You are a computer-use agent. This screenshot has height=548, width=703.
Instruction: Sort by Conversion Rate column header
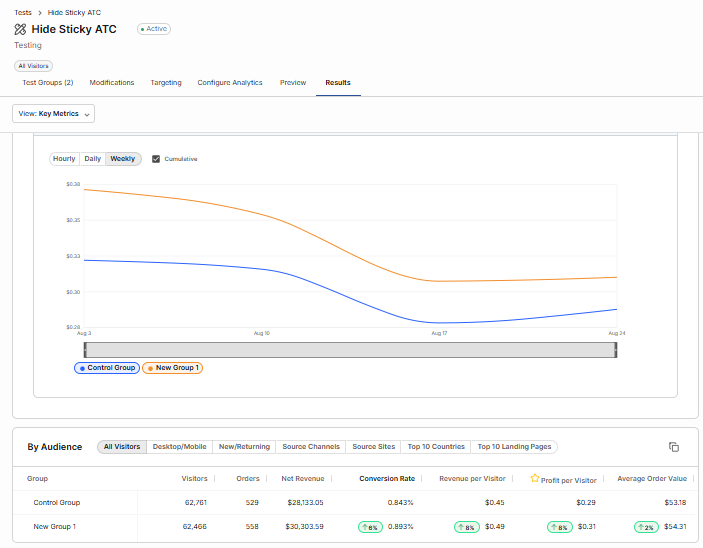(x=386, y=479)
